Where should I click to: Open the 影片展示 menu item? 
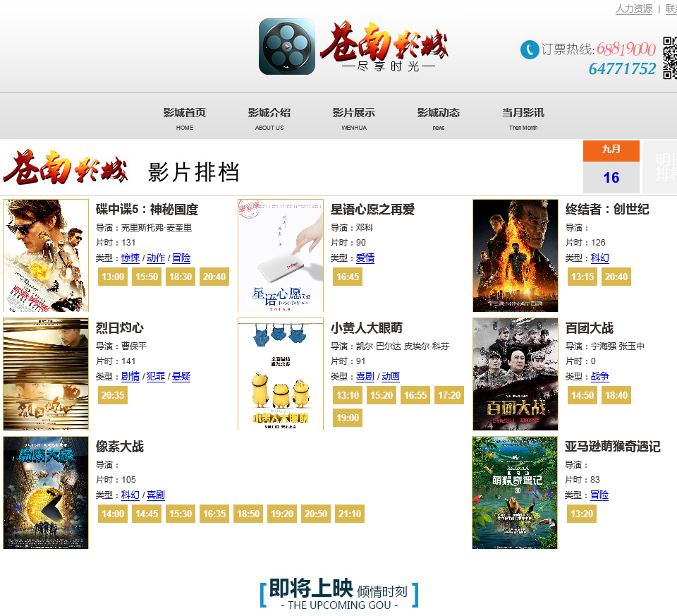[x=353, y=119]
